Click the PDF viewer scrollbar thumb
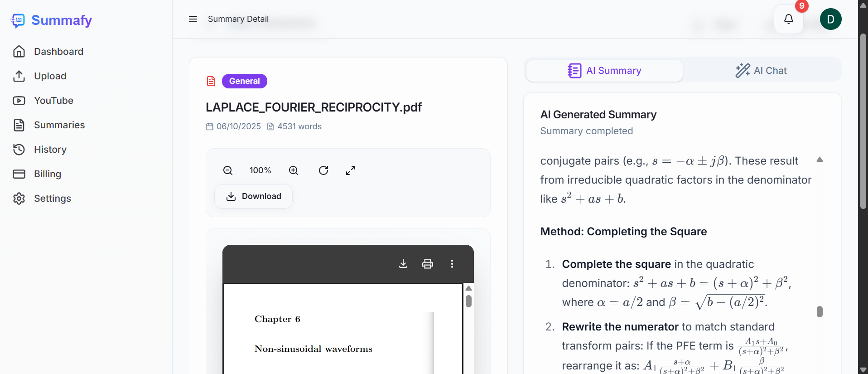The width and height of the screenshot is (868, 374). 469,301
